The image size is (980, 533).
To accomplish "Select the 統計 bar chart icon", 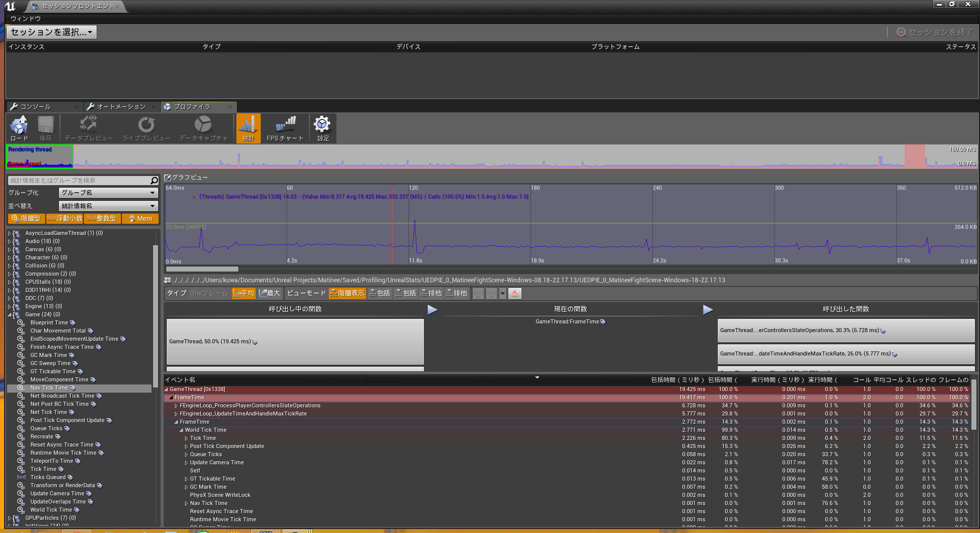I will [248, 128].
